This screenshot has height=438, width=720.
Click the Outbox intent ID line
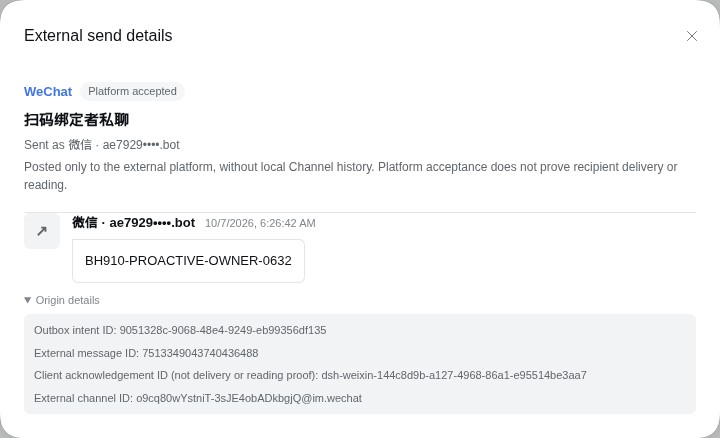click(180, 330)
